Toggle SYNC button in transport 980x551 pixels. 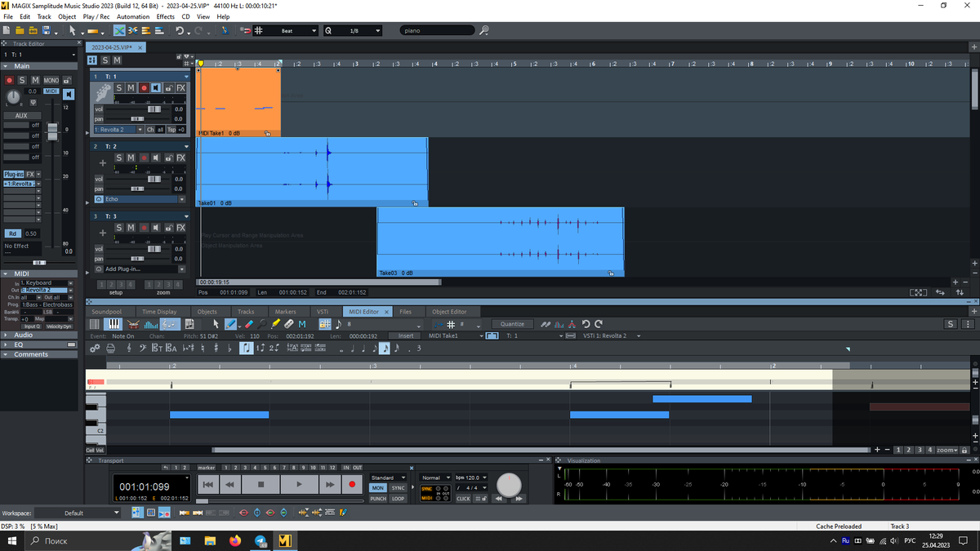tap(398, 488)
